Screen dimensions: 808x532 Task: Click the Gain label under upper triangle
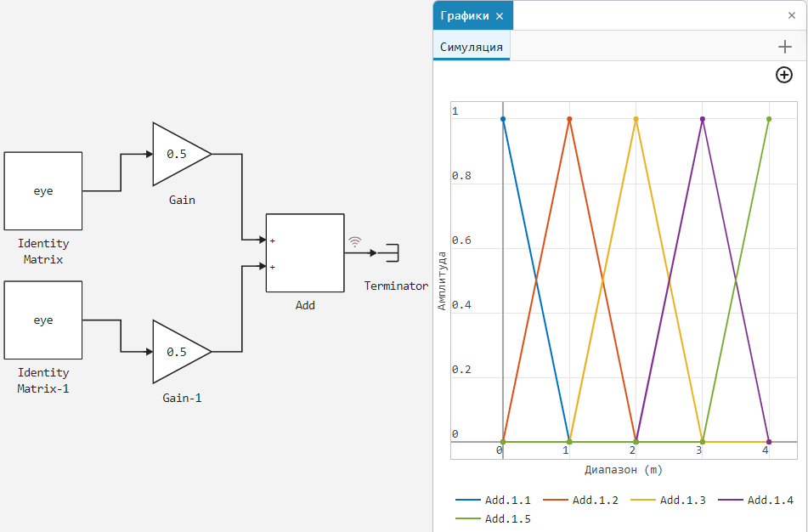pos(182,200)
